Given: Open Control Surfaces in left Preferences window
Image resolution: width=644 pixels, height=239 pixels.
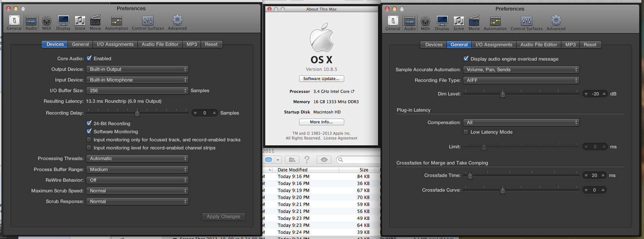Looking at the screenshot, I should 148,22.
